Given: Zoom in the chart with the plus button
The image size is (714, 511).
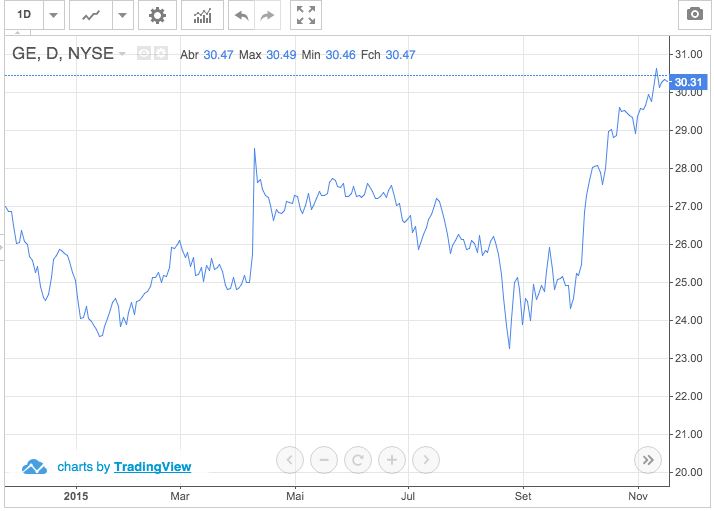Looking at the screenshot, I should pyautogui.click(x=391, y=460).
